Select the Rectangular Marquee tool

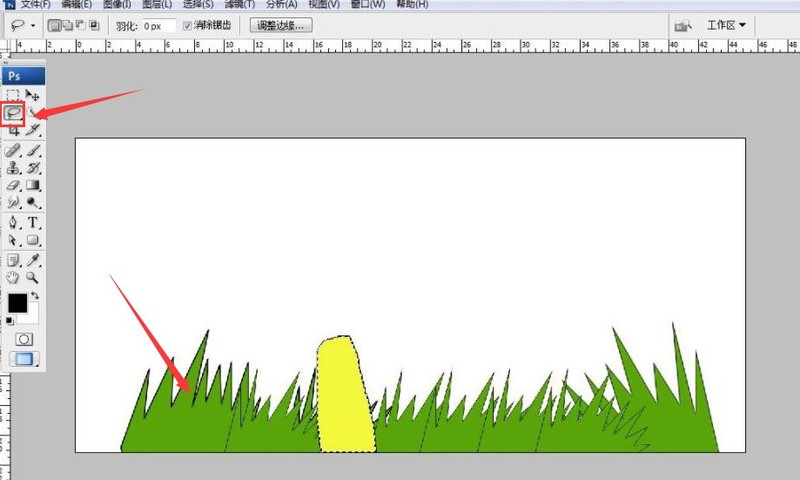pos(13,95)
